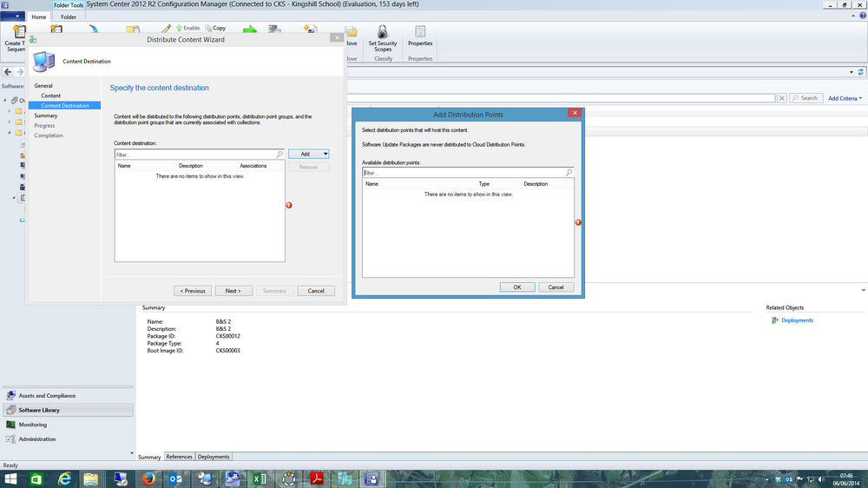Open Internet Explorer from the taskbar
Viewport: 868px width, 488px height.
(65, 478)
